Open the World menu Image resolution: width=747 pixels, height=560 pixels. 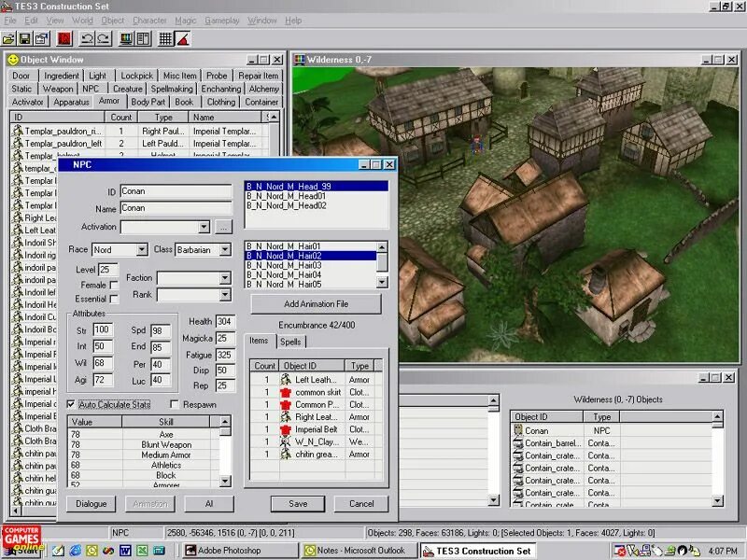pyautogui.click(x=82, y=21)
